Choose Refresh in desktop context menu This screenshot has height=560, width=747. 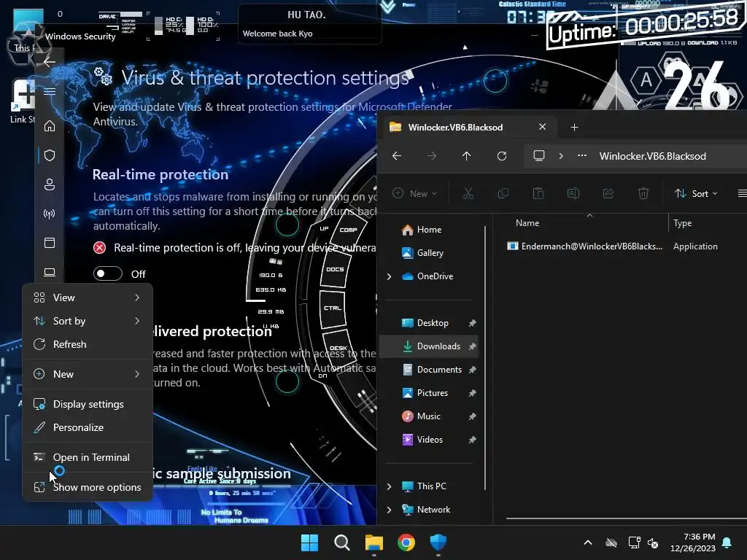(x=88, y=344)
